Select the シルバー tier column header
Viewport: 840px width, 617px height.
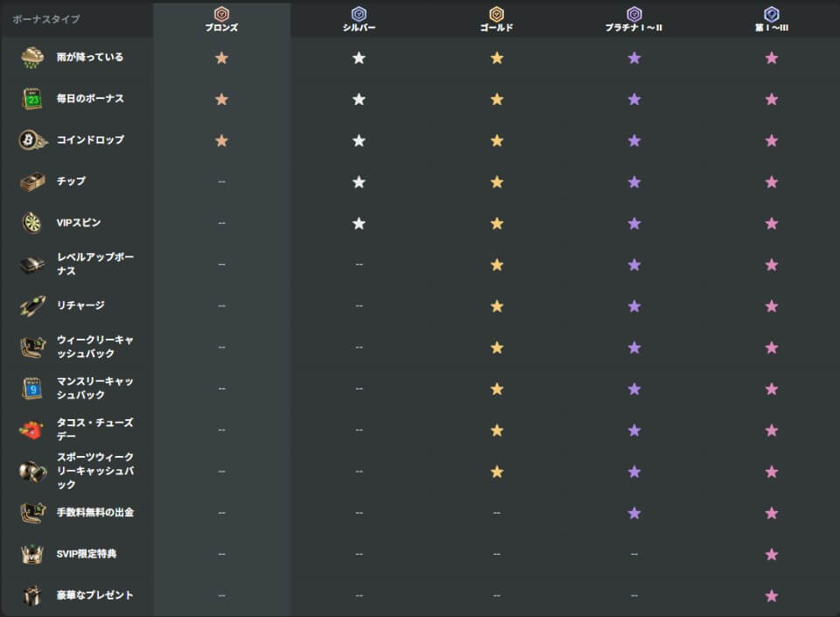click(x=359, y=19)
